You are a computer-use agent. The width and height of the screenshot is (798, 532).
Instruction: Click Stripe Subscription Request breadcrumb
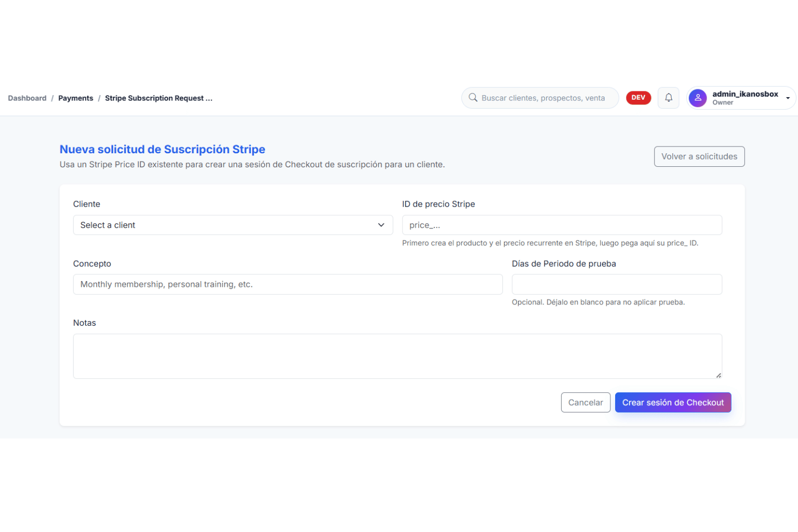click(158, 98)
